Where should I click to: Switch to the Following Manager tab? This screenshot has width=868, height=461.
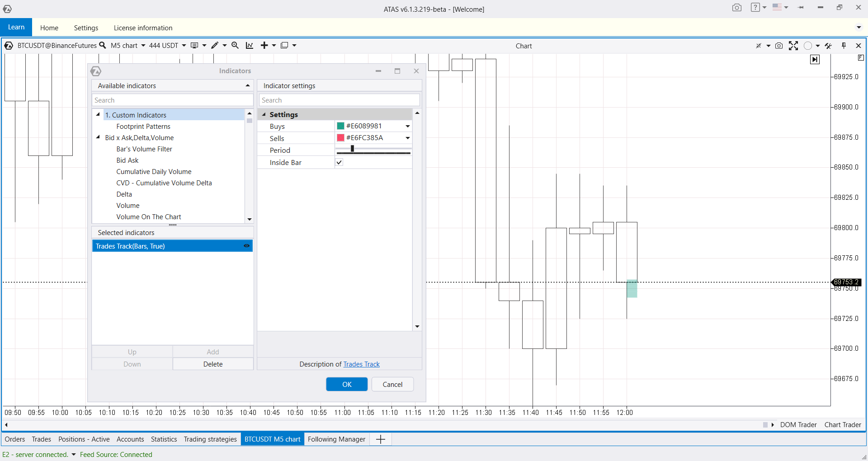336,439
